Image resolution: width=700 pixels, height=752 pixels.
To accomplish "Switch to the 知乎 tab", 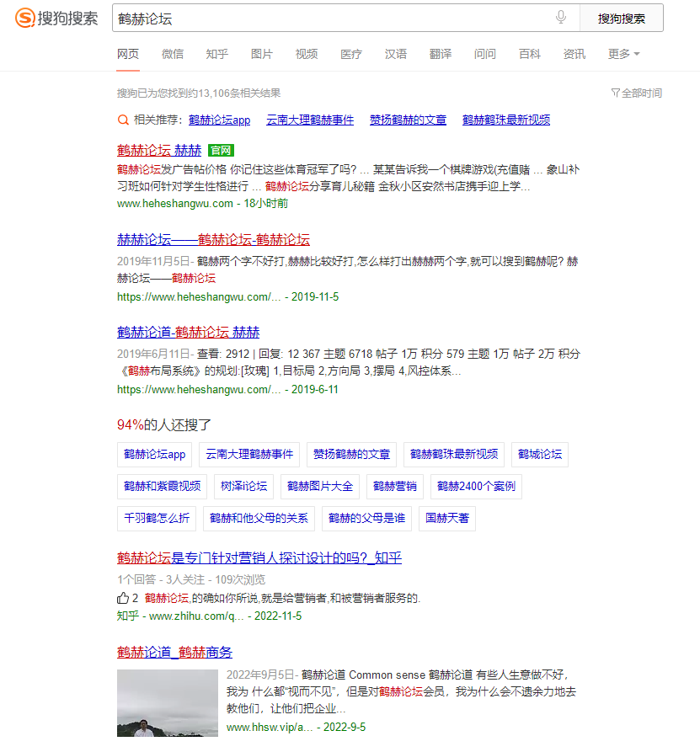I will [216, 54].
